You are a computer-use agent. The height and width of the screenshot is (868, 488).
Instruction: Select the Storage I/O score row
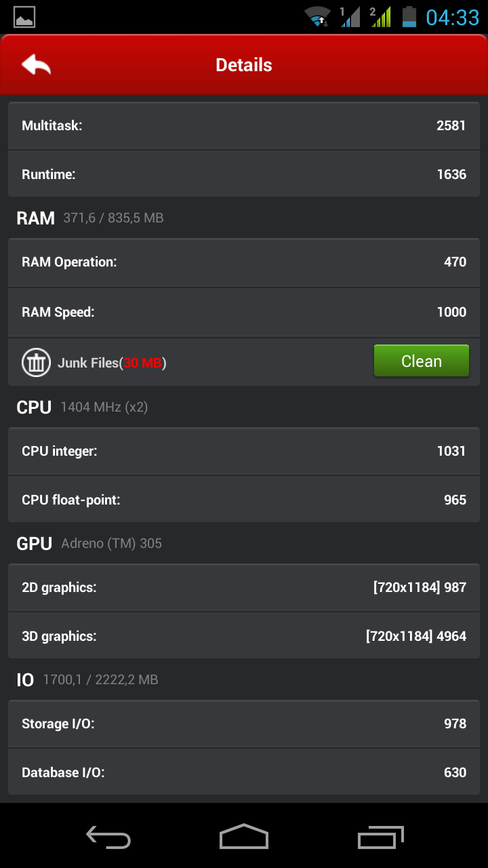coord(244,724)
